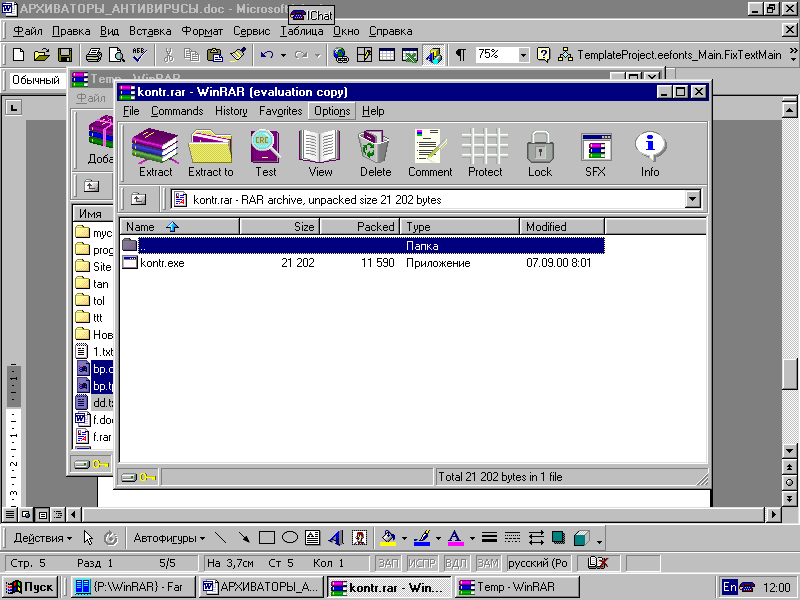Open fill color dropdown arrow
Screen dimensions: 800x600
click(x=404, y=538)
